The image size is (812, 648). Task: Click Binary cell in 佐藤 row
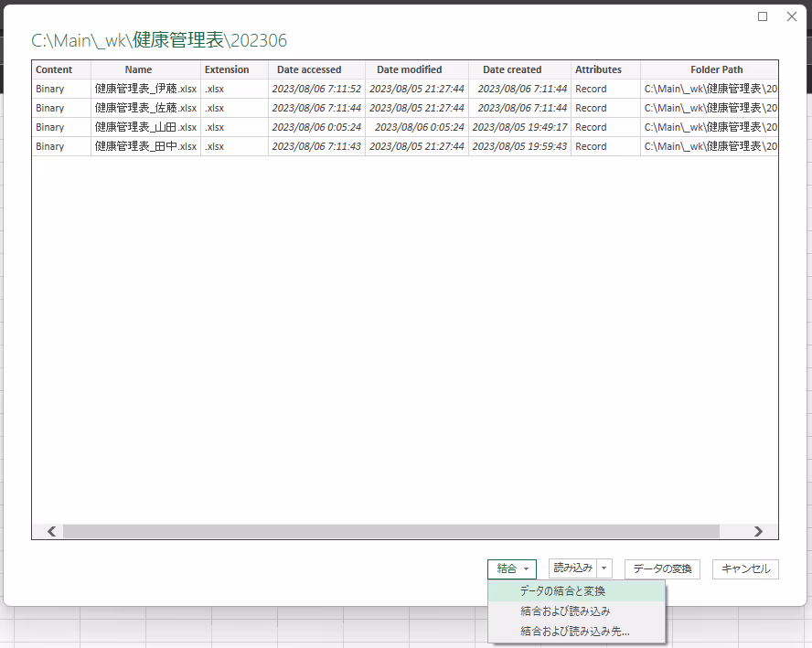[x=61, y=108]
